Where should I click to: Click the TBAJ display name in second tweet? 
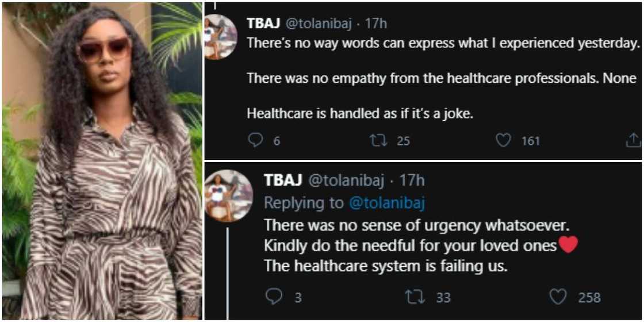click(x=283, y=181)
